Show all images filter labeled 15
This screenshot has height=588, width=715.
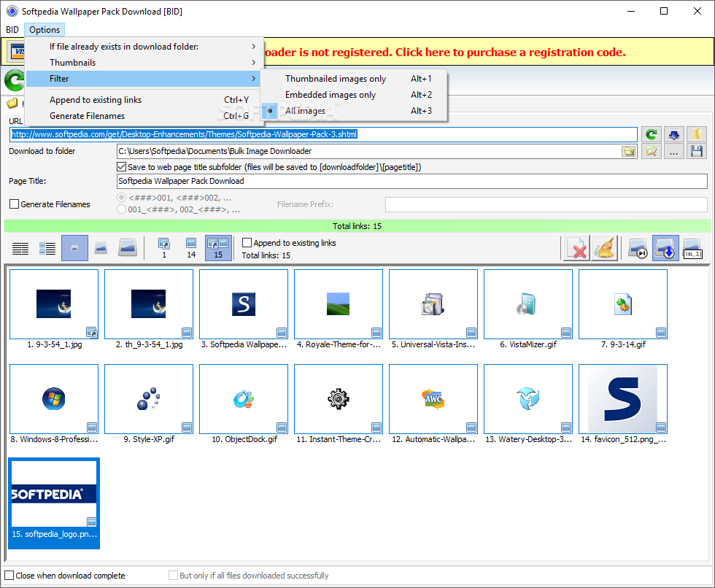point(218,249)
